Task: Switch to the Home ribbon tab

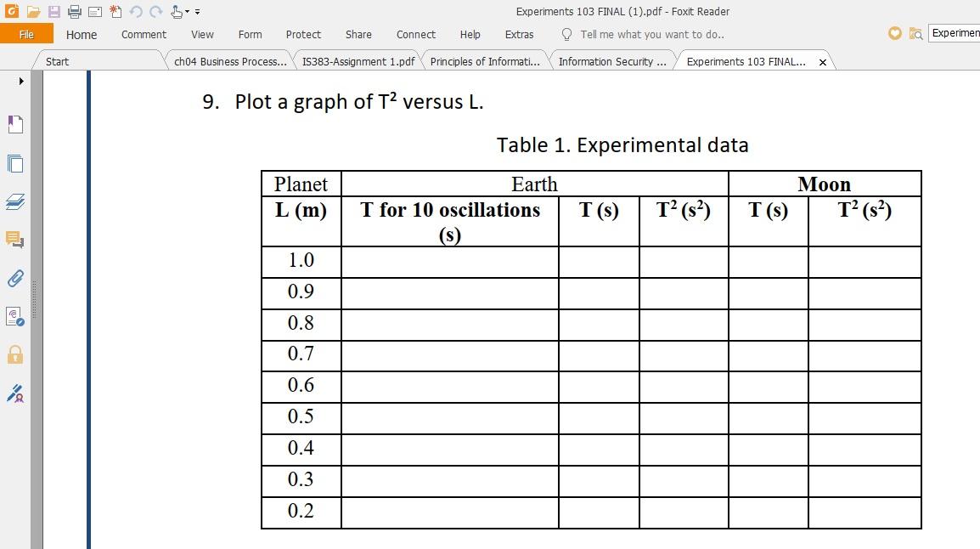Action: (82, 34)
